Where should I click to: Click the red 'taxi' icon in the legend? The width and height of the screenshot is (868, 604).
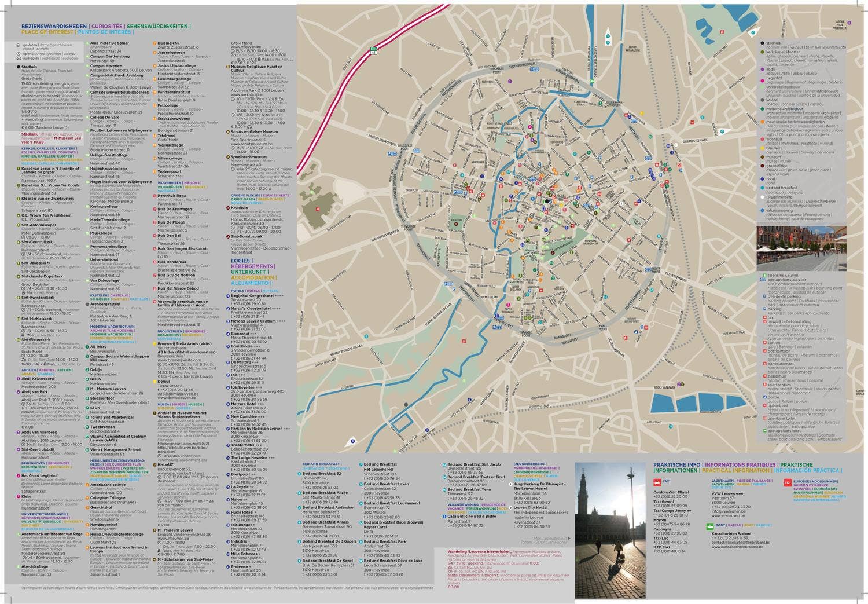pyautogui.click(x=765, y=317)
